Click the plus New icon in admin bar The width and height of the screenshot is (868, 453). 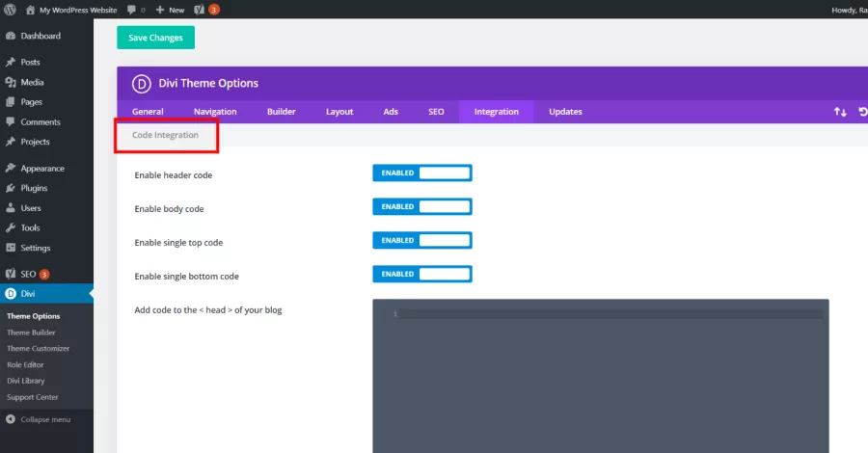(160, 10)
